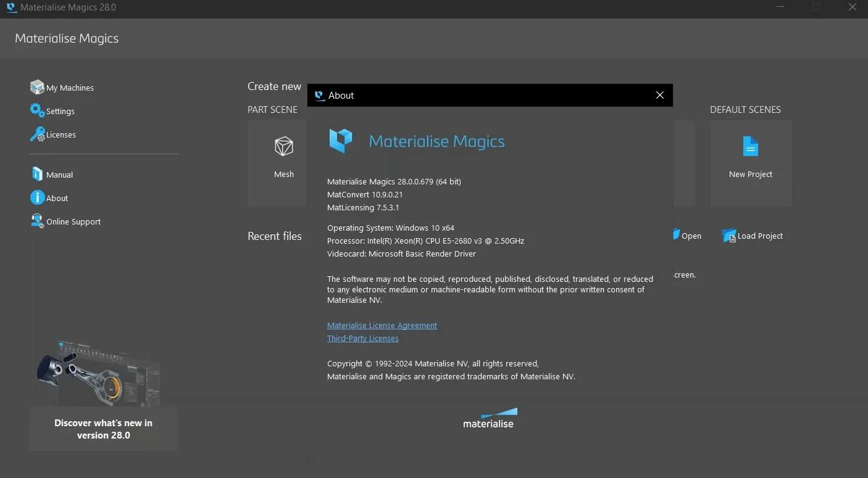
Task: Click the Settings gear icon
Action: [37, 110]
